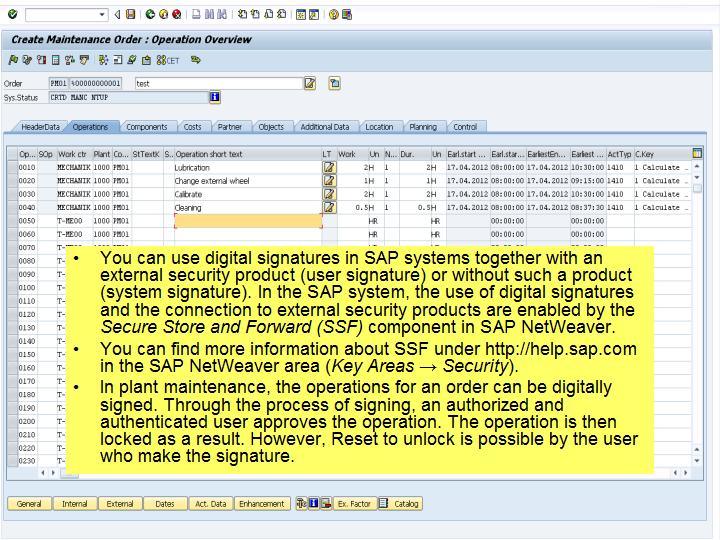The image size is (720, 540).
Task: Click the yellow-green arrow icon after CET
Action: [x=196, y=60]
